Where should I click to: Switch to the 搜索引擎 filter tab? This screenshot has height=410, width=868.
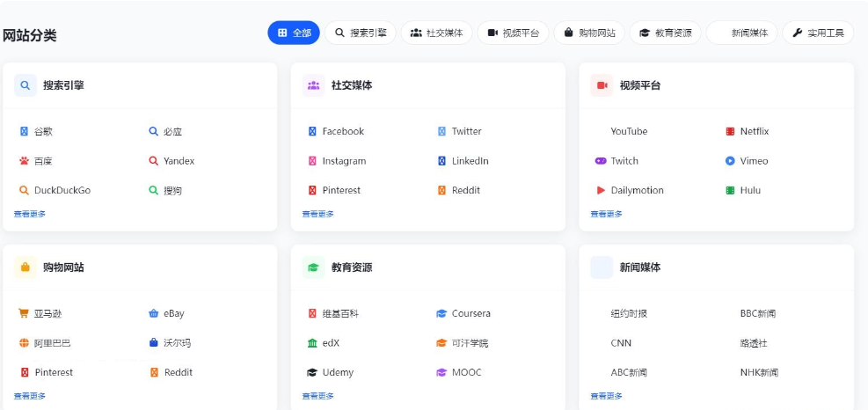[x=361, y=33]
